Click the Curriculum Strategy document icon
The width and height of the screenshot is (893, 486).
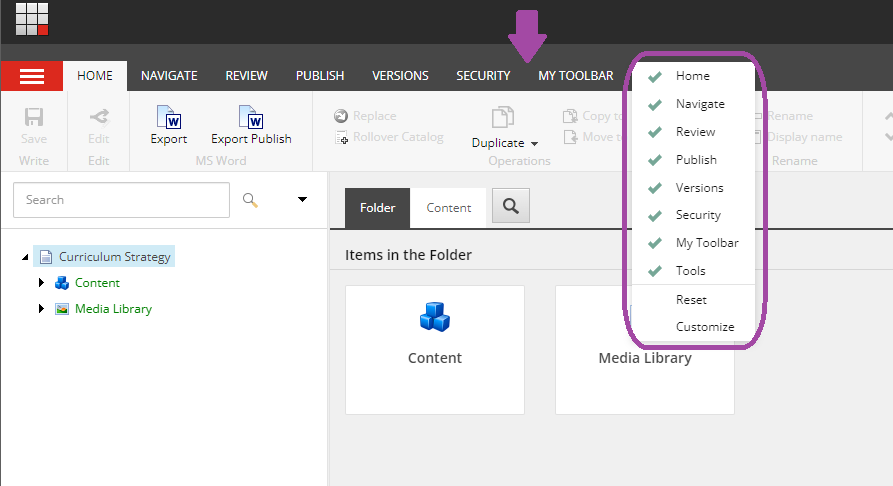[x=46, y=257]
